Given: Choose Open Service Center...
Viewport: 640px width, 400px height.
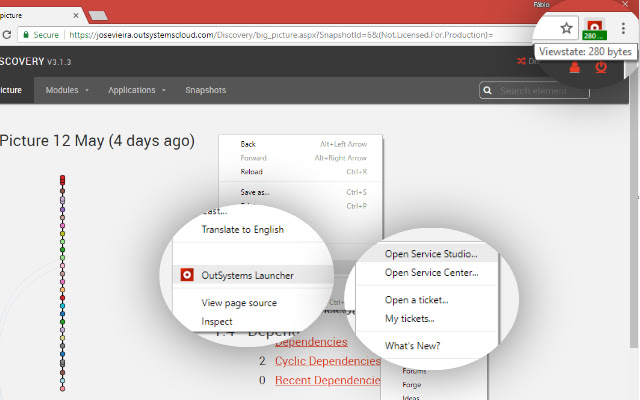Looking at the screenshot, I should point(431,273).
